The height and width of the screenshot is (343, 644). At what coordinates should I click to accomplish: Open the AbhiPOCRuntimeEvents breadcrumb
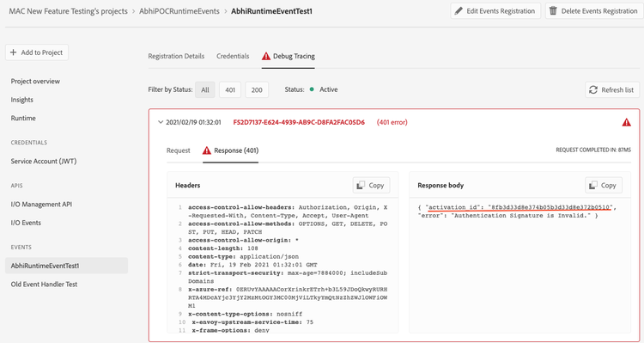(x=179, y=11)
